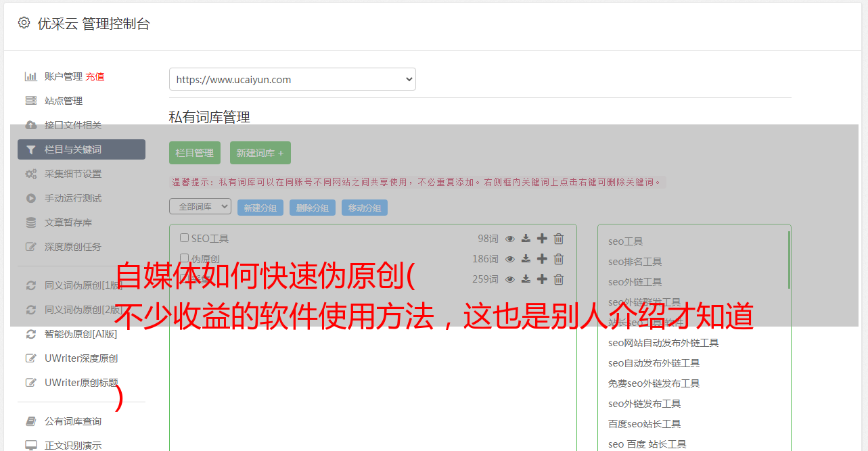Select keyword 百度seo站长工具
The height and width of the screenshot is (451, 868).
[644, 424]
